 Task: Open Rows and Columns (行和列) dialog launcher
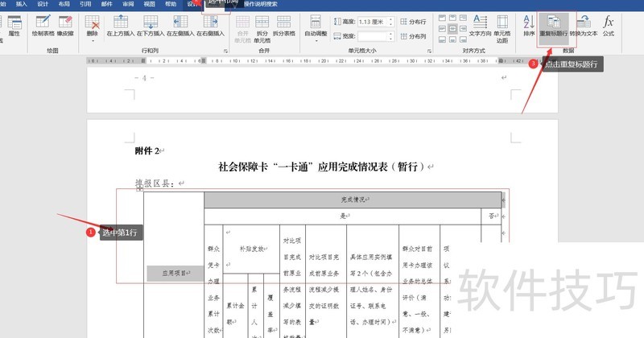point(225,51)
